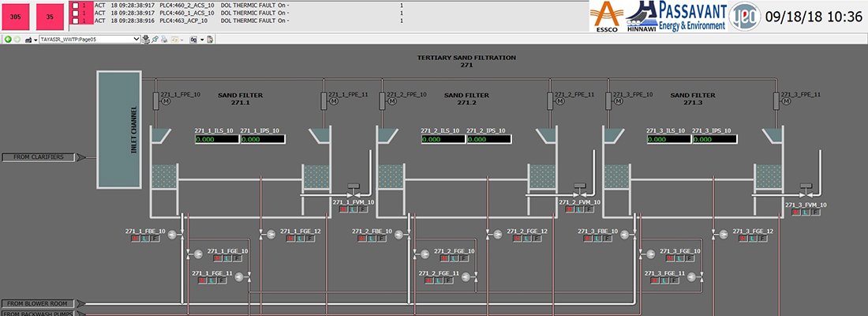Select motor M icon under 271_1_FPE_10
This screenshot has height=316, width=868.
click(166, 101)
